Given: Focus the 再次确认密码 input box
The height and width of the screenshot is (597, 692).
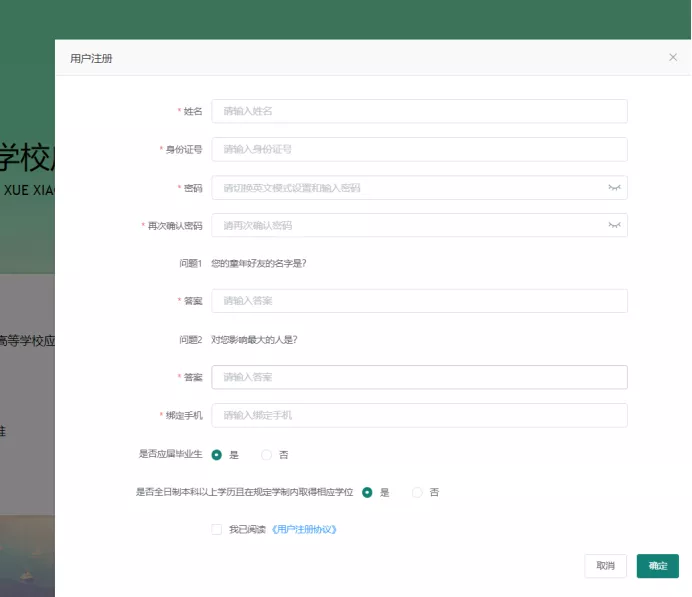Looking at the screenshot, I should tap(405, 226).
